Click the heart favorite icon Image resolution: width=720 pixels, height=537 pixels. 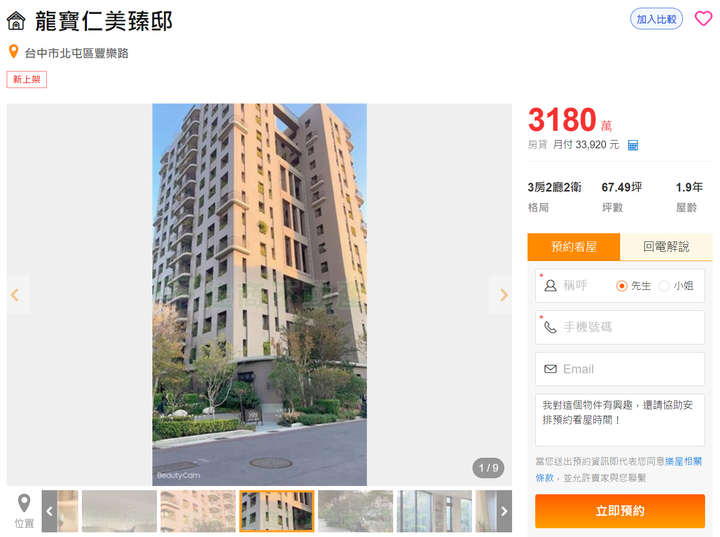pos(703,18)
